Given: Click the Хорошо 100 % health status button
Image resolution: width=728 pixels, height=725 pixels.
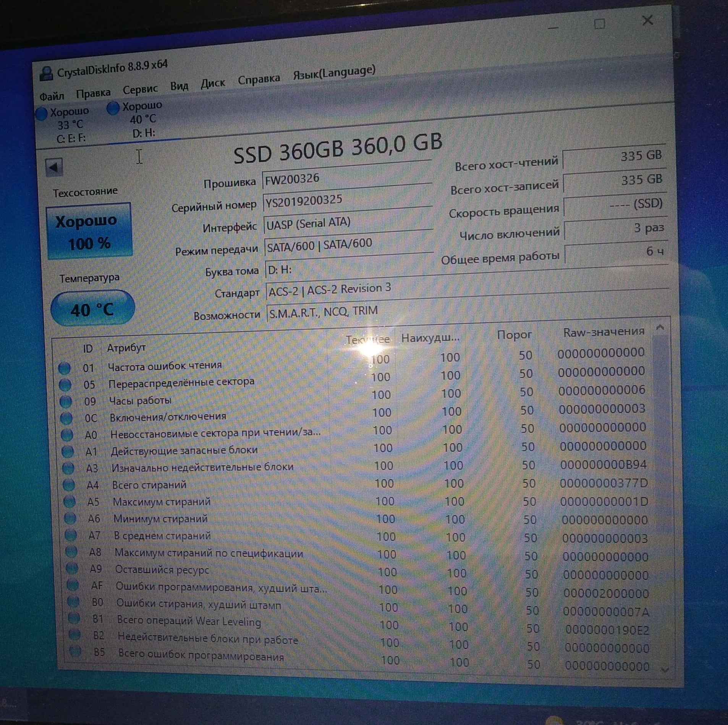Looking at the screenshot, I should [x=89, y=231].
